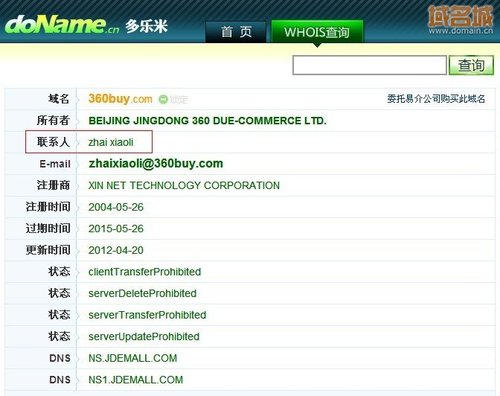
Task: Click the update date 2012-04-20
Action: coord(116,250)
